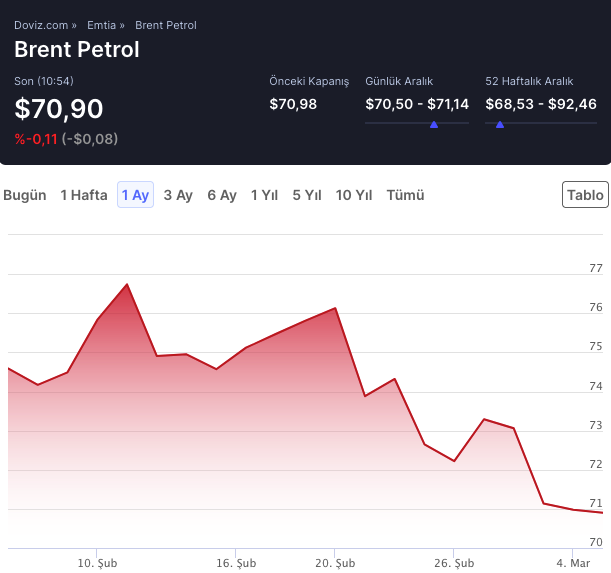Image resolution: width=611 pixels, height=573 pixels.
Task: Show all data with Tümü
Action: pos(405,195)
